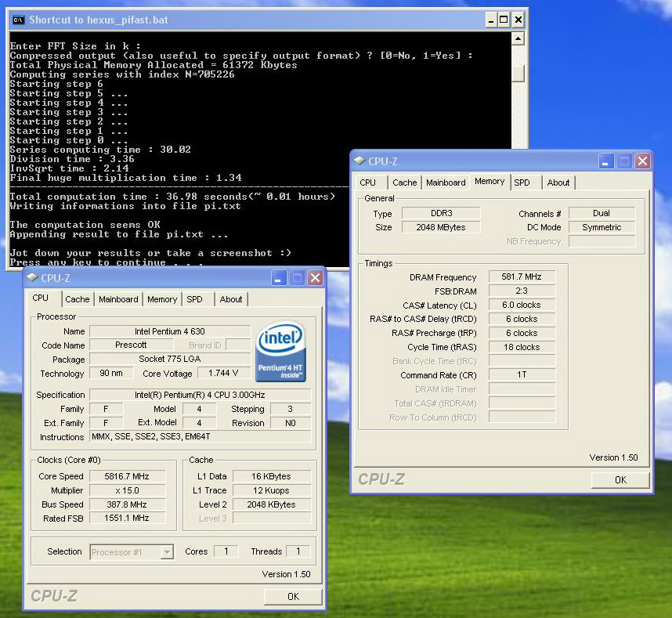Open Memory tab in processor window

pyautogui.click(x=162, y=299)
